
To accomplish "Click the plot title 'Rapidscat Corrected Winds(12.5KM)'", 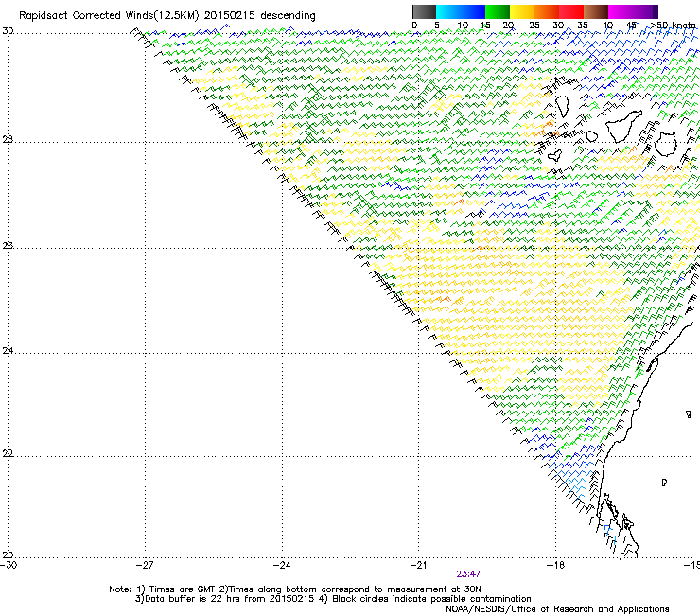I will click(109, 16).
